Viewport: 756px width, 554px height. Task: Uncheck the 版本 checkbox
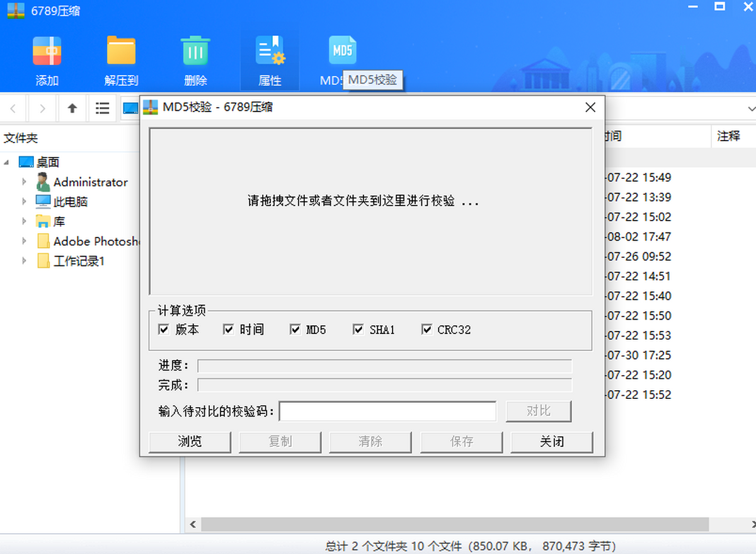164,330
